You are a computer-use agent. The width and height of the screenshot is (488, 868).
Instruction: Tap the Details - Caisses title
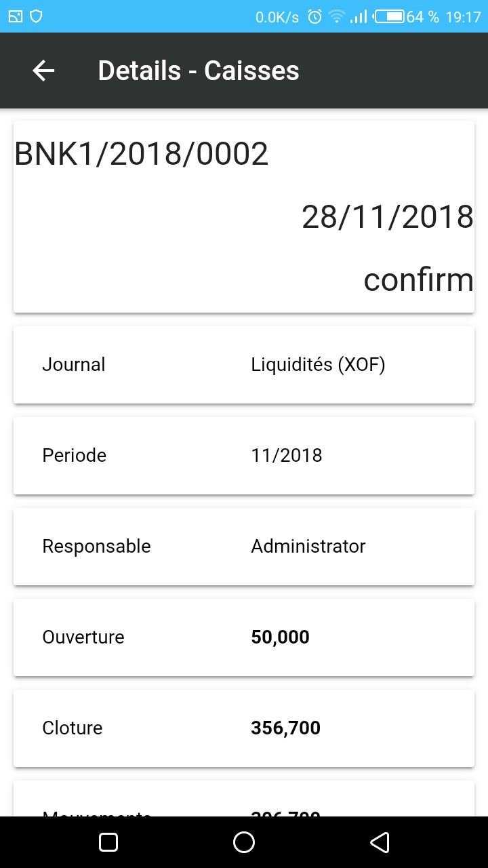click(x=199, y=71)
